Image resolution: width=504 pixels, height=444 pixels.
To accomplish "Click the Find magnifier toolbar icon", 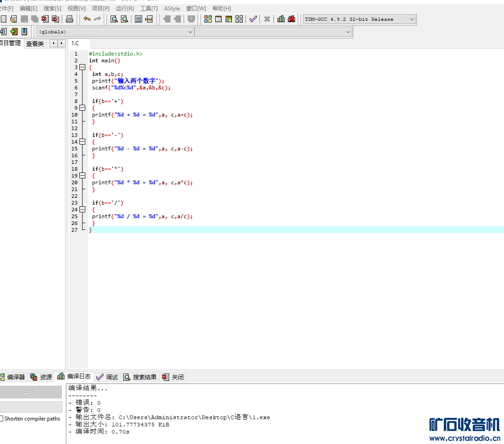I will (x=114, y=19).
